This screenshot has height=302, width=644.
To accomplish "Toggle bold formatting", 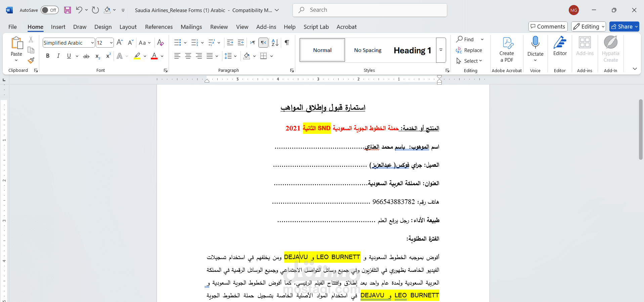I will pos(48,56).
